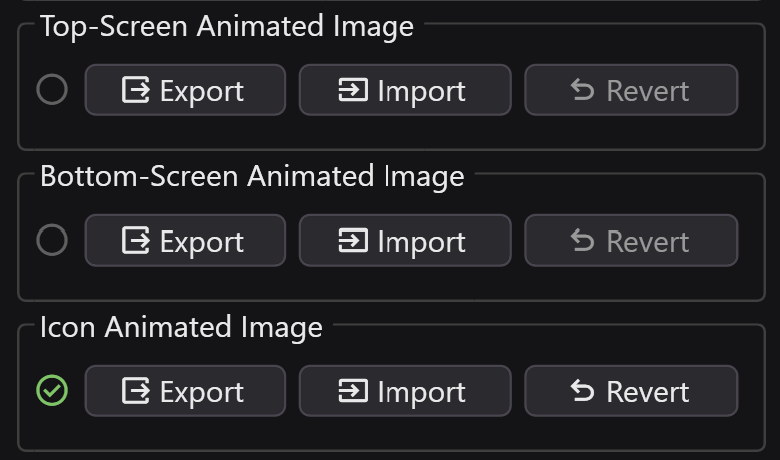The height and width of the screenshot is (460, 780).
Task: Click the green checkmark for Icon Animated Image
Action: coord(52,390)
